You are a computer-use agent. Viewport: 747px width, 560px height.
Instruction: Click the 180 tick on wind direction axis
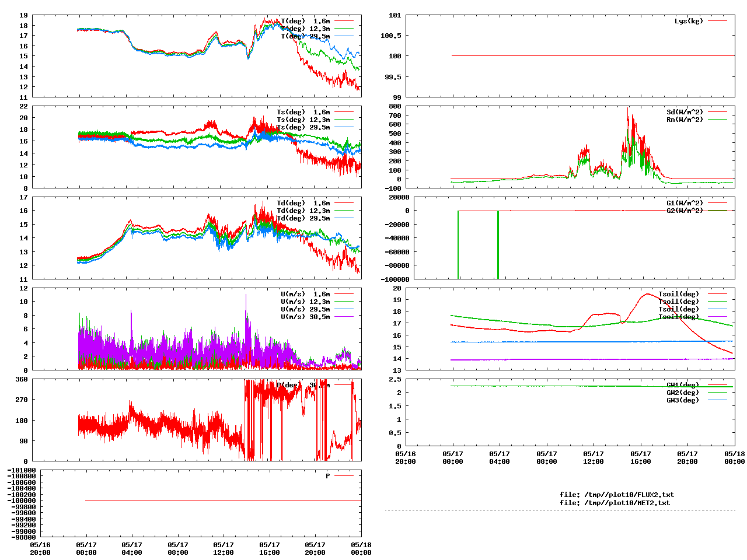22,421
